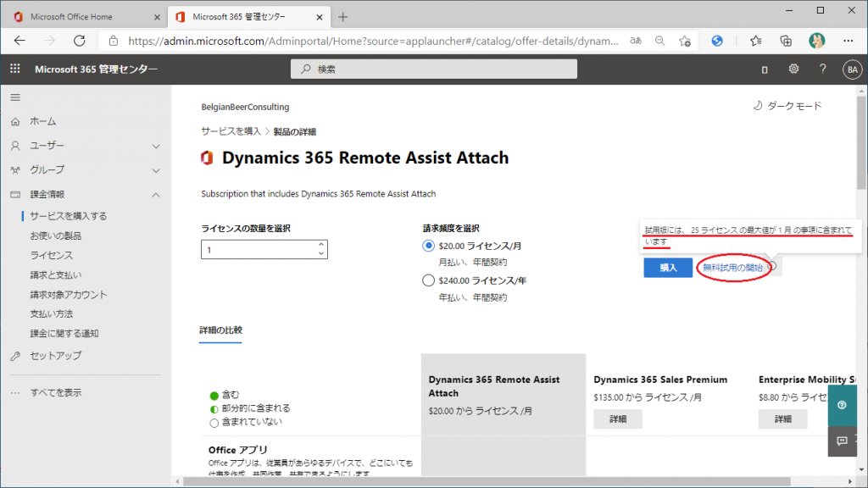868x488 pixels.
Task: Expand the ユーザー menu chevron
Action: pyautogui.click(x=156, y=146)
